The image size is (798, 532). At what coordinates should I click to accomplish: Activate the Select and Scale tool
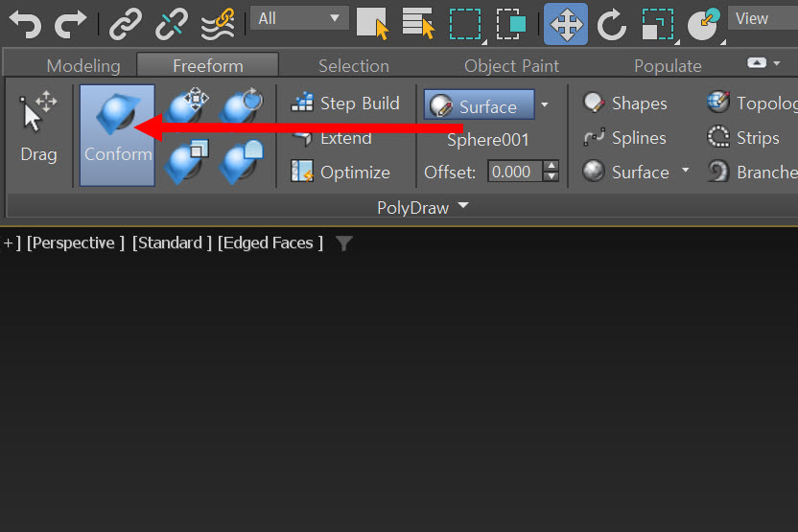point(659,24)
